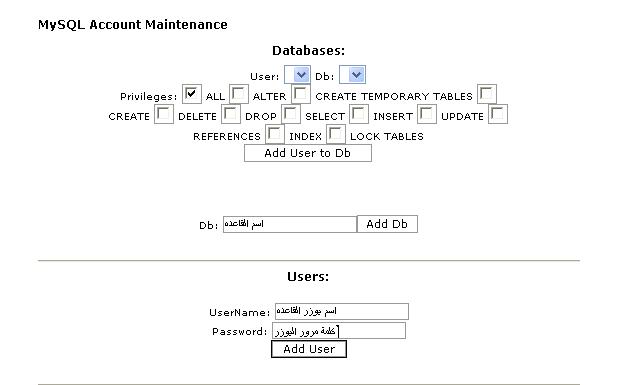Viewport: 626px width, 385px height.
Task: Focus the UserName input field
Action: 342,312
